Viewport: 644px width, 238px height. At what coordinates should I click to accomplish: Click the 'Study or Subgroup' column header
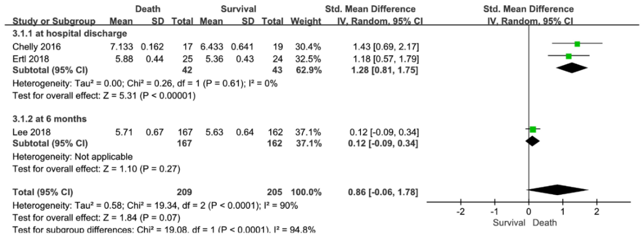click(x=54, y=21)
